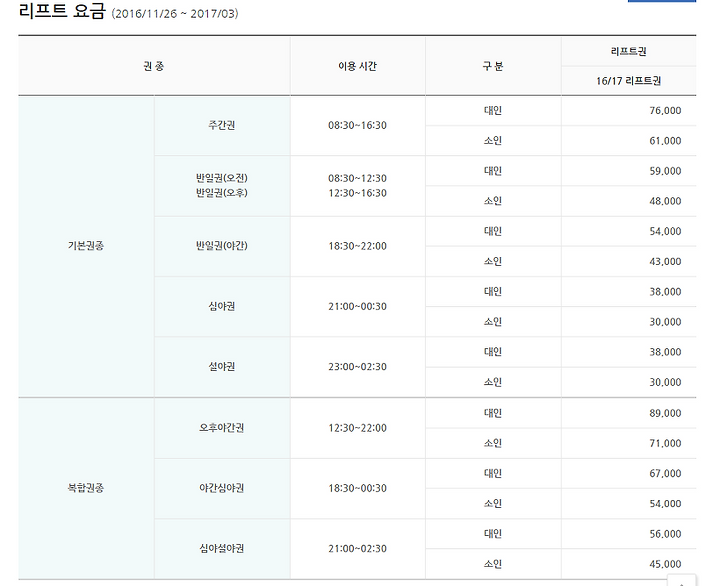Viewport: 720px width, 586px height.
Task: Select the 21:00~02:30 time cell
Action: (x=357, y=548)
